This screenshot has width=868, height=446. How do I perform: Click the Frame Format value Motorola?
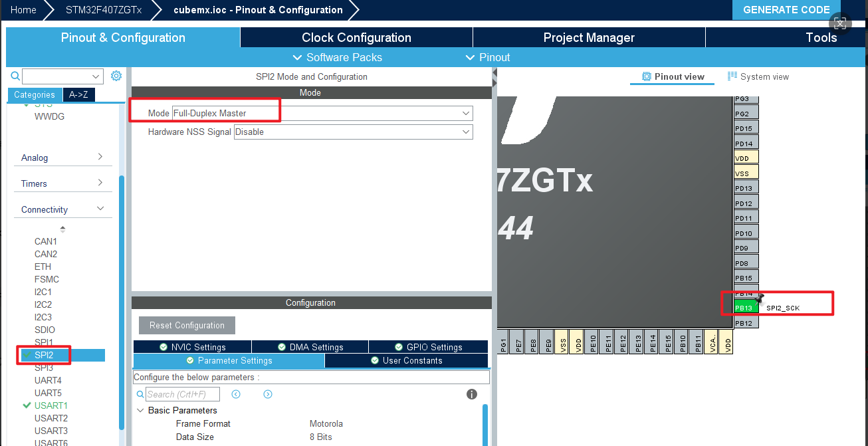pos(326,423)
